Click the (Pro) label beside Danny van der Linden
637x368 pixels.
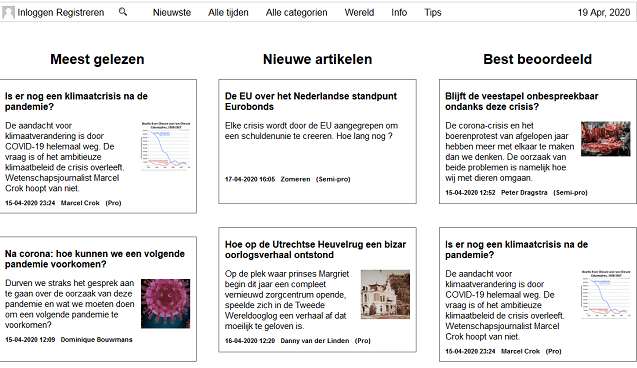click(x=363, y=340)
